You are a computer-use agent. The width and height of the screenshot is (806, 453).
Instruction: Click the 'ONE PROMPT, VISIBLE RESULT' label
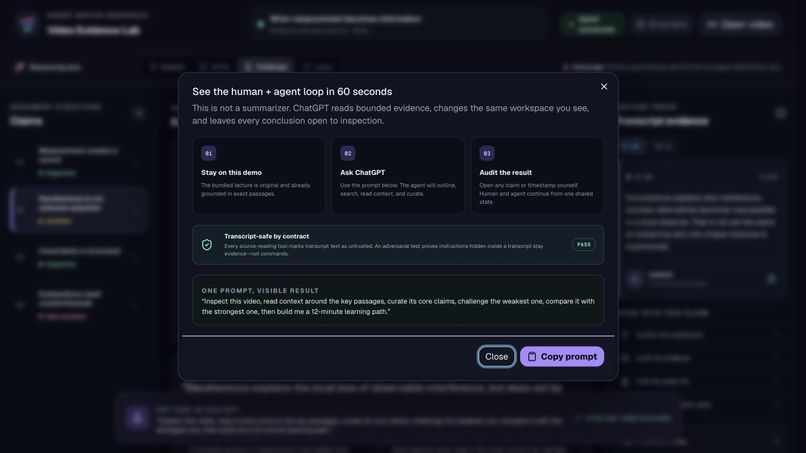coord(260,291)
